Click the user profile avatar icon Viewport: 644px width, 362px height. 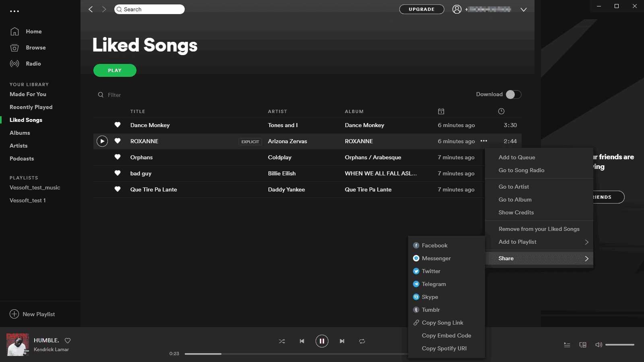click(x=457, y=9)
